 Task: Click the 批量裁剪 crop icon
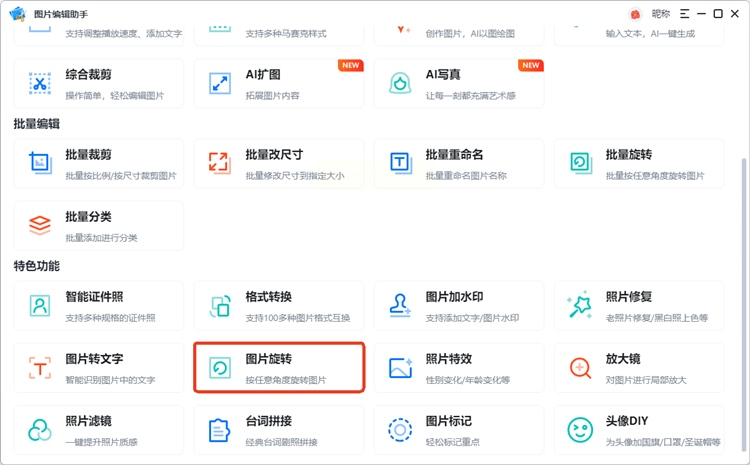(40, 163)
